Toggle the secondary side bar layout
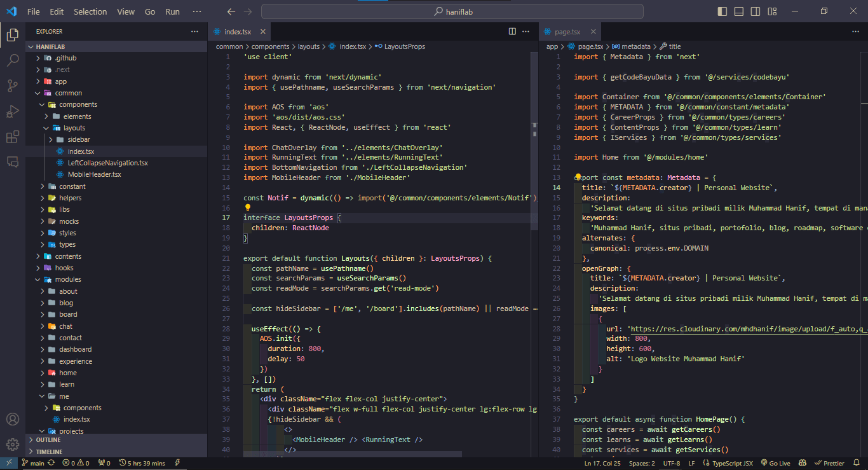 756,11
